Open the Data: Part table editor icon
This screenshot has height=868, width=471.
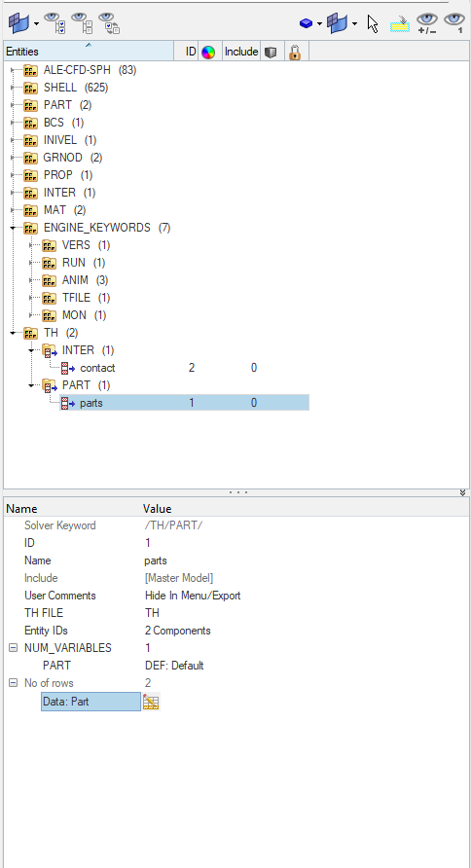coord(151,702)
